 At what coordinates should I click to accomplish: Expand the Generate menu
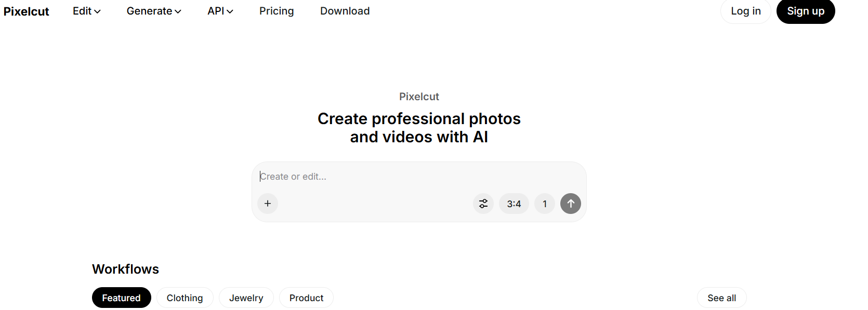(153, 11)
